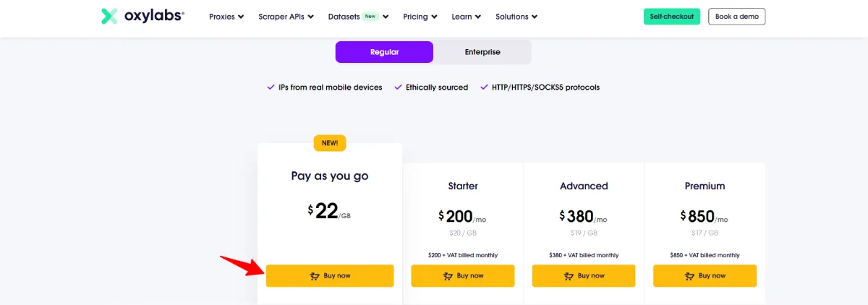868x305 pixels.
Task: Expand the Datasets dropdown menu
Action: coord(358,17)
